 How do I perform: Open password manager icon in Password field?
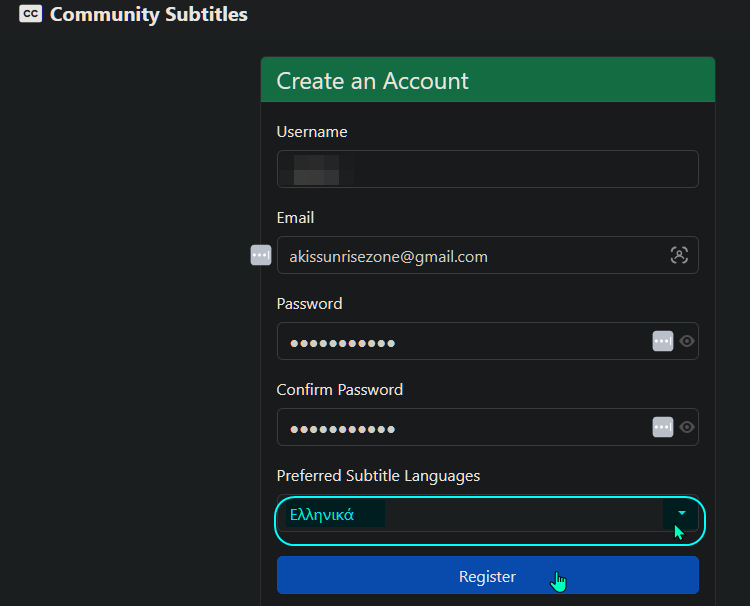tap(662, 341)
